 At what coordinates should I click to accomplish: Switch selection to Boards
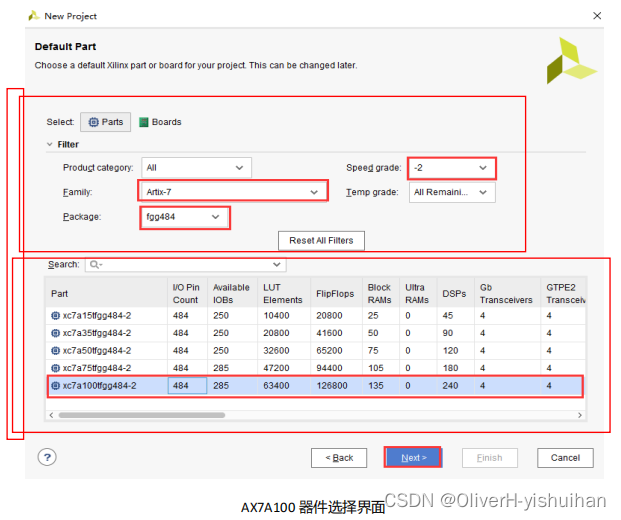point(160,122)
